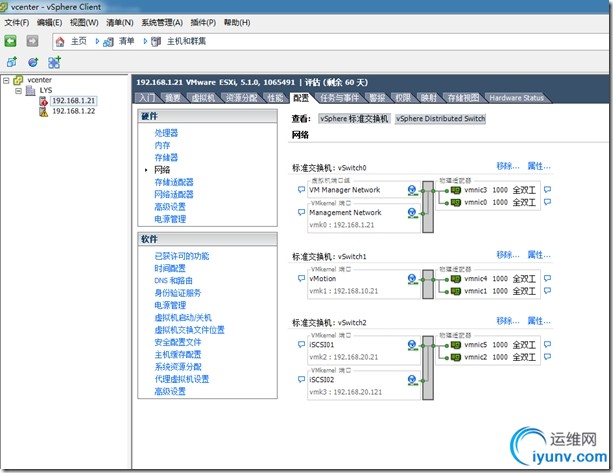Viewport: 613px width, 473px height.
Task: Click host 192.168.1.22 warning icon
Action: click(43, 112)
